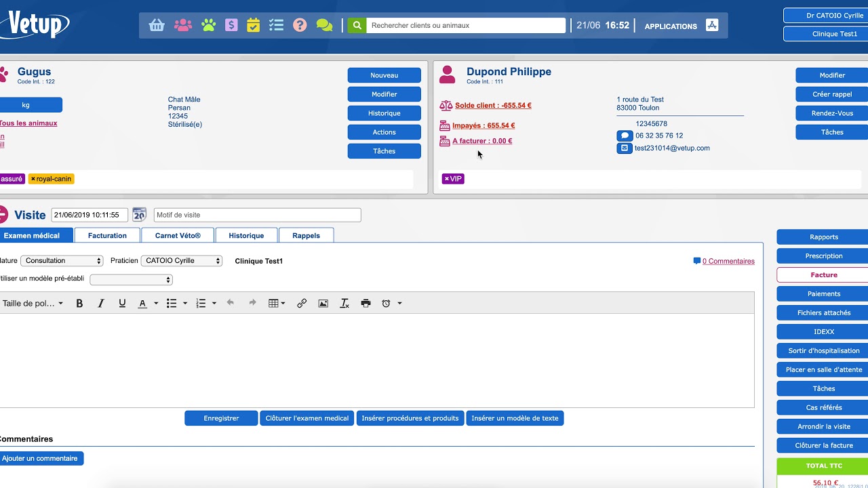The width and height of the screenshot is (868, 488).
Task: Open the animals paw icon
Action: pos(208,24)
